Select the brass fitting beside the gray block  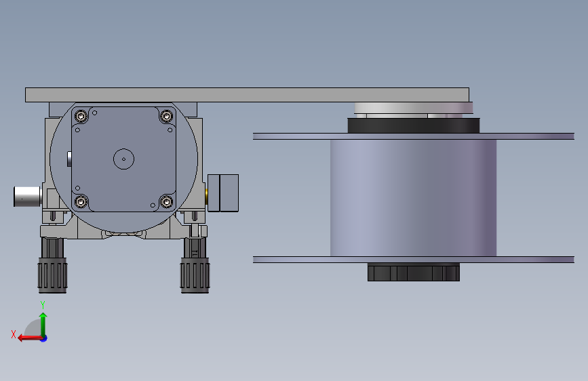coord(206,196)
